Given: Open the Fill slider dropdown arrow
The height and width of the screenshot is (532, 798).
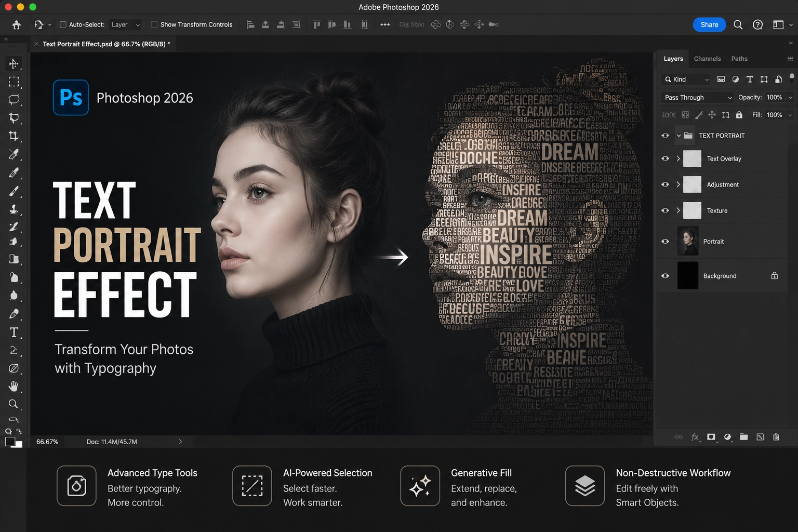Looking at the screenshot, I should coord(790,115).
